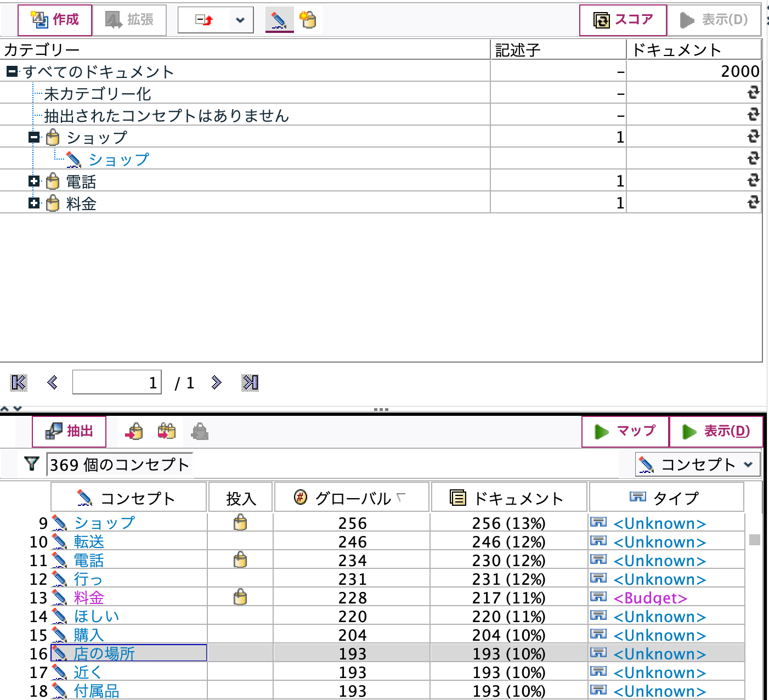The image size is (769, 700).
Task: Toggle the 投入 bucket indicator for 料金 concept
Action: click(x=240, y=597)
